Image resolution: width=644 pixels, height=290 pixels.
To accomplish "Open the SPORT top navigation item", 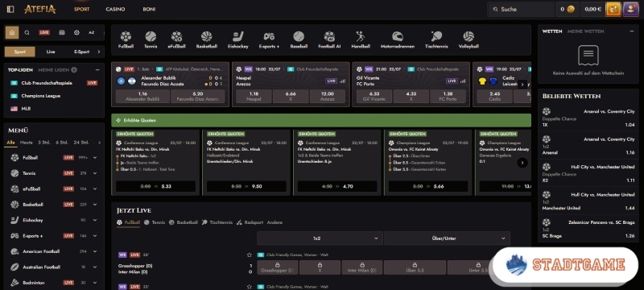I will [x=82, y=9].
